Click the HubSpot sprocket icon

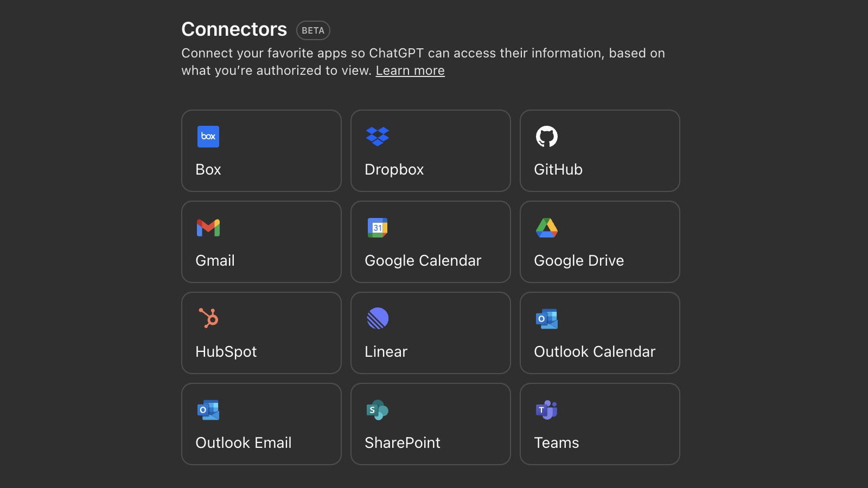point(208,318)
